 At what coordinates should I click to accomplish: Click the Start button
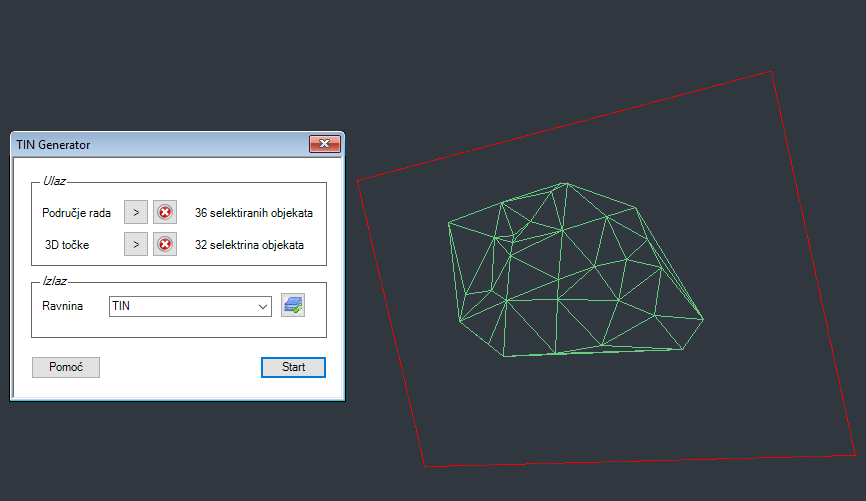coord(293,367)
